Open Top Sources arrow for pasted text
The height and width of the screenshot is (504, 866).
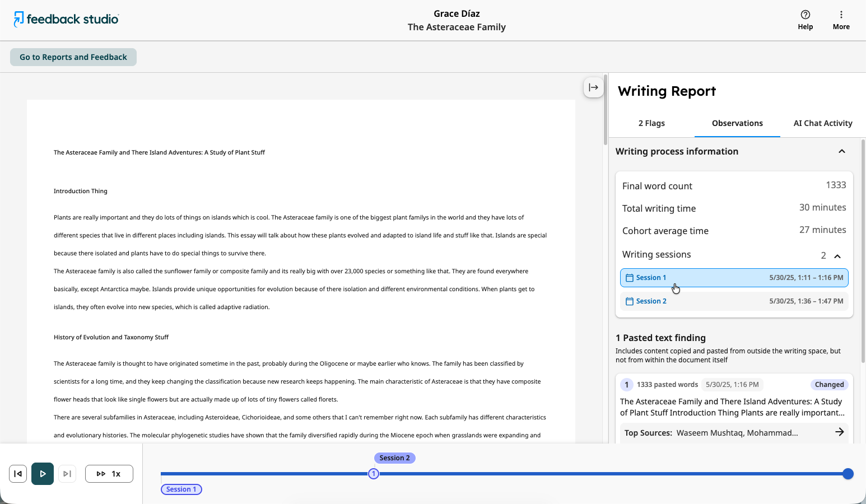click(x=839, y=432)
